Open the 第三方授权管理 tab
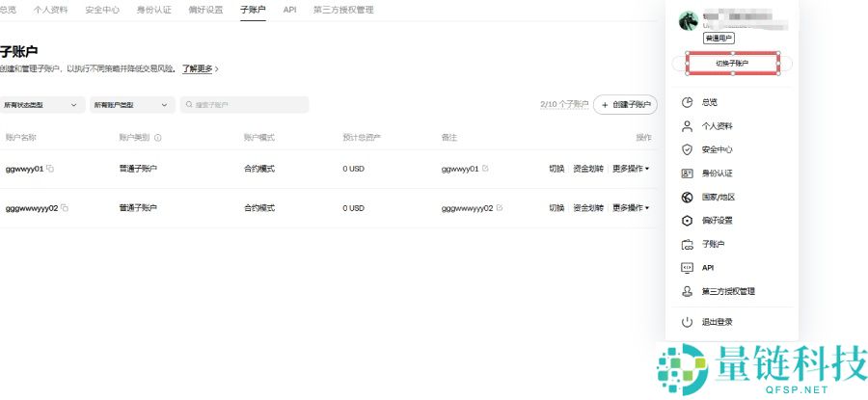The width and height of the screenshot is (868, 400). click(x=343, y=10)
